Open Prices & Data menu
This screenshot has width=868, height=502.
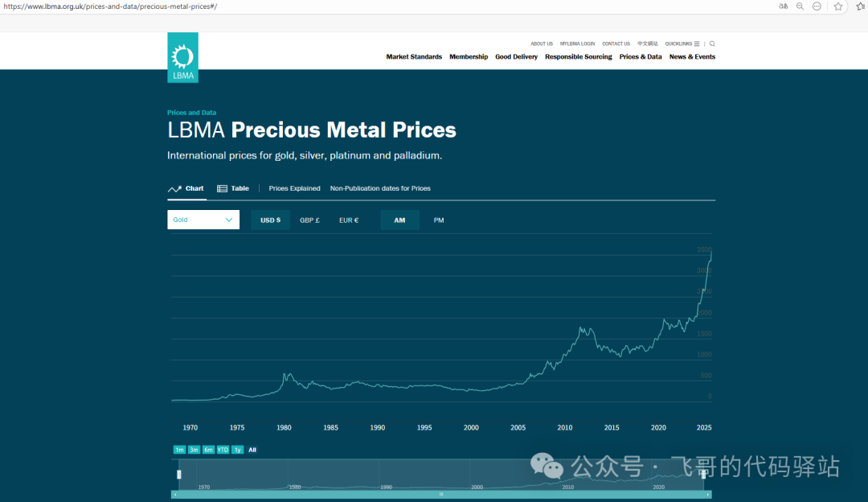point(641,56)
